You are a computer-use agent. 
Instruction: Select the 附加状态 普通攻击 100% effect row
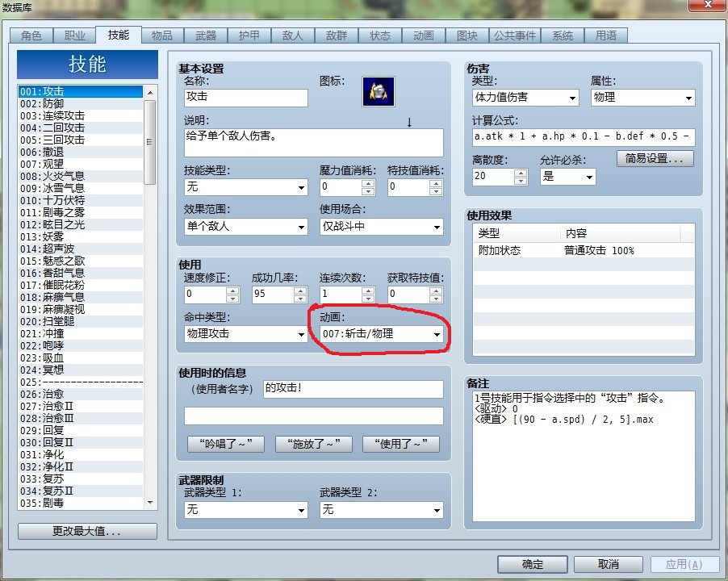[x=584, y=251]
